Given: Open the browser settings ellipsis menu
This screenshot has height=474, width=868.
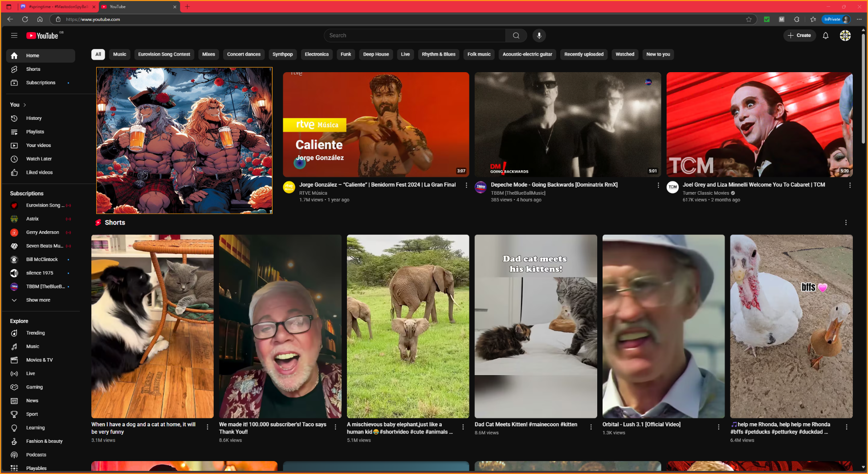Looking at the screenshot, I should click(859, 19).
